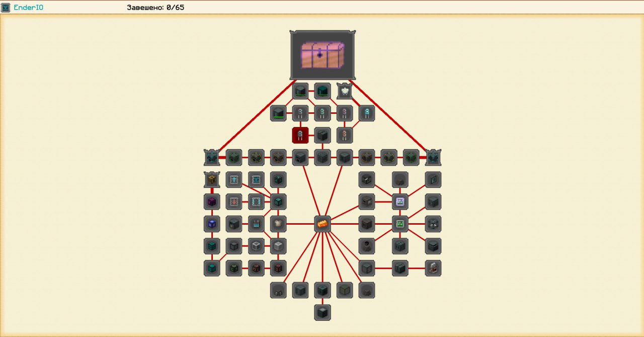Viewport: 644px width, 337px height.
Task: Click the EnderIO tab title
Action: [x=28, y=8]
